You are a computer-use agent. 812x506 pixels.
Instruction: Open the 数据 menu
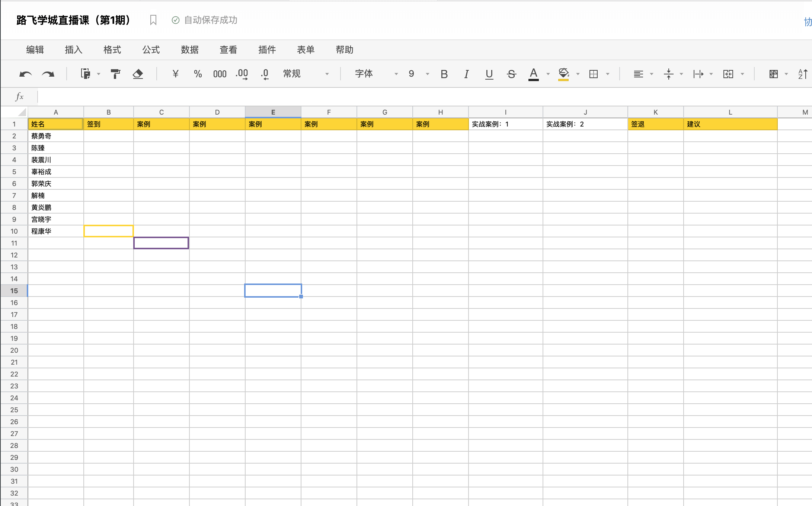190,49
